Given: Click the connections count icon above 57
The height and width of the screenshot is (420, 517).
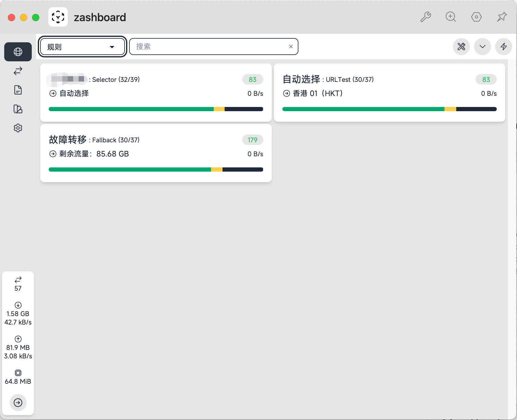Looking at the screenshot, I should 18,279.
